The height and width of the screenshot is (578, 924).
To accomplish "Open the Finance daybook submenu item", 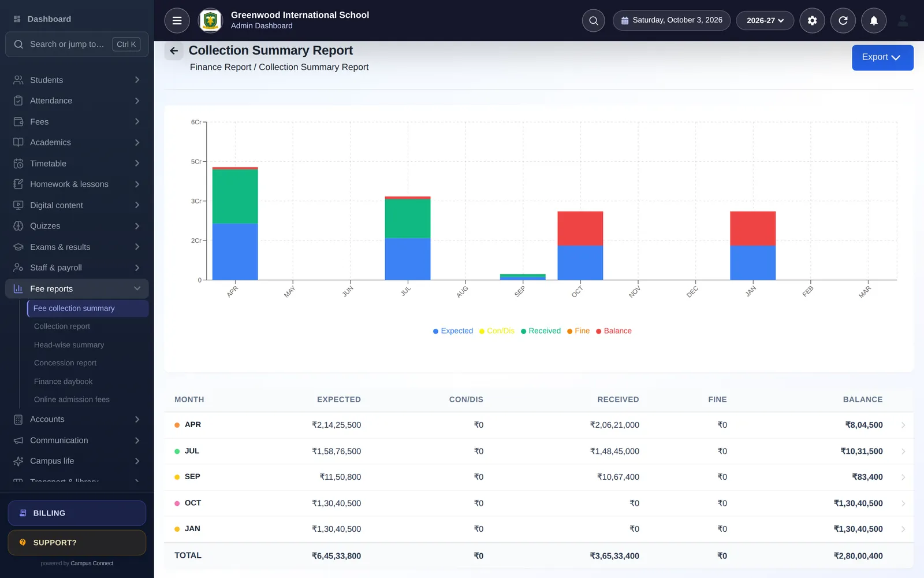I will pos(63,381).
